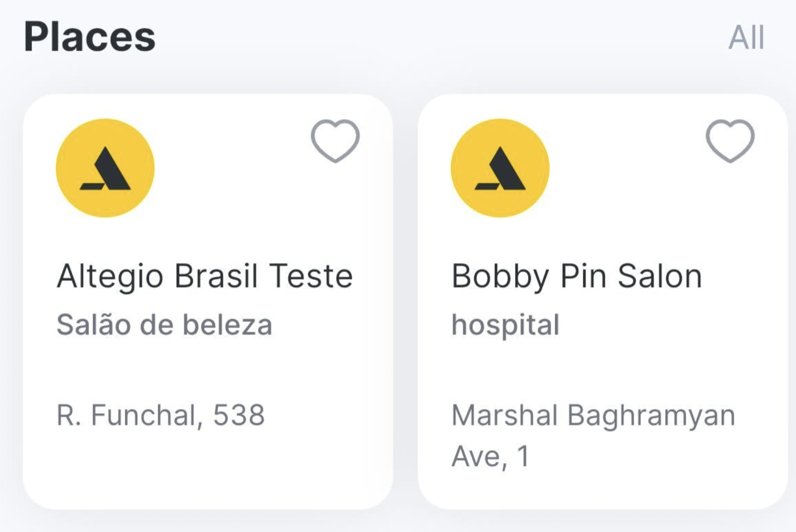The width and height of the screenshot is (796, 532).
Task: Tap black triangle mark in Bobby Pin logo
Action: click(500, 168)
